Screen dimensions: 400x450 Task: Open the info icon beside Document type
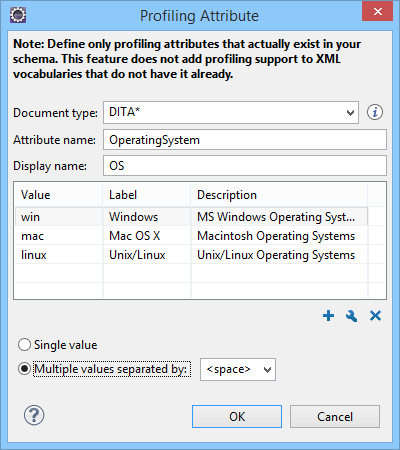click(x=375, y=112)
